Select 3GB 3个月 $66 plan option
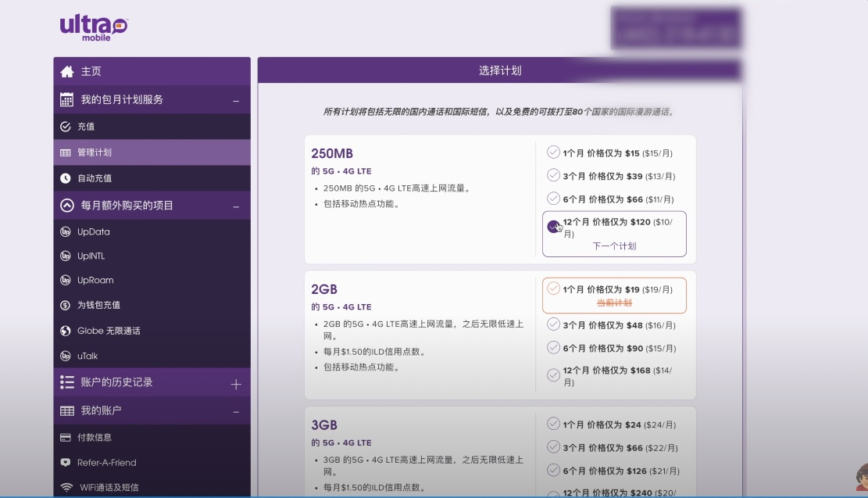The image size is (868, 498). pos(554,446)
